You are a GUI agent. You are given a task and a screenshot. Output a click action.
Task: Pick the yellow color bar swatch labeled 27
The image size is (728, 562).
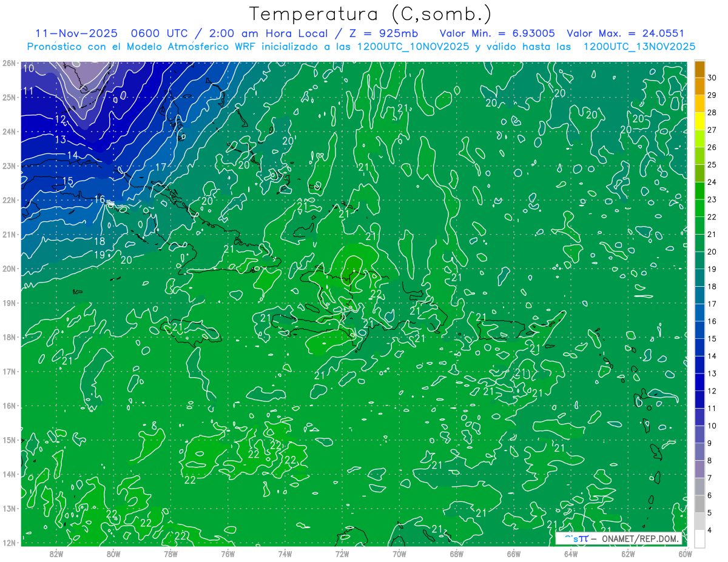point(699,121)
